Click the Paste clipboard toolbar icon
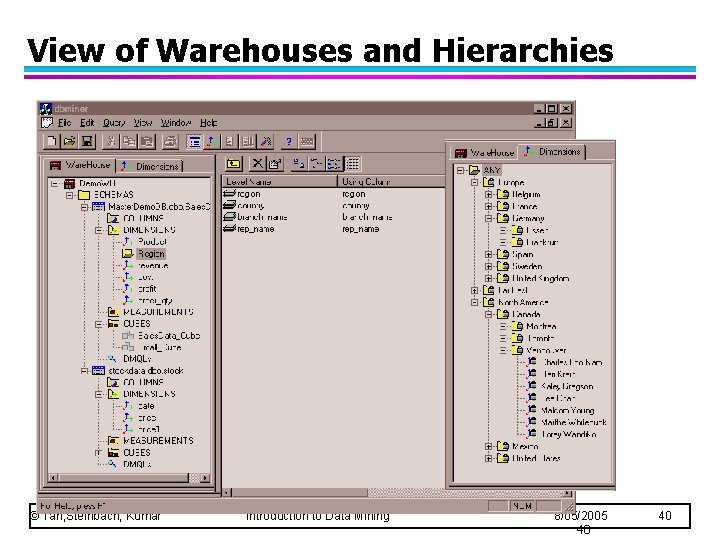Viewport: 720px width, 540px height. [147, 141]
